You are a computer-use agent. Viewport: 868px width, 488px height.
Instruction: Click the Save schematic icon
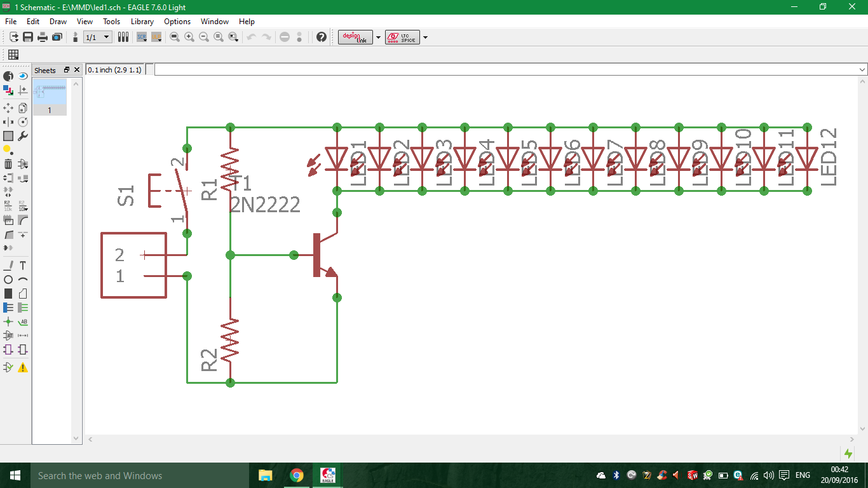point(28,37)
